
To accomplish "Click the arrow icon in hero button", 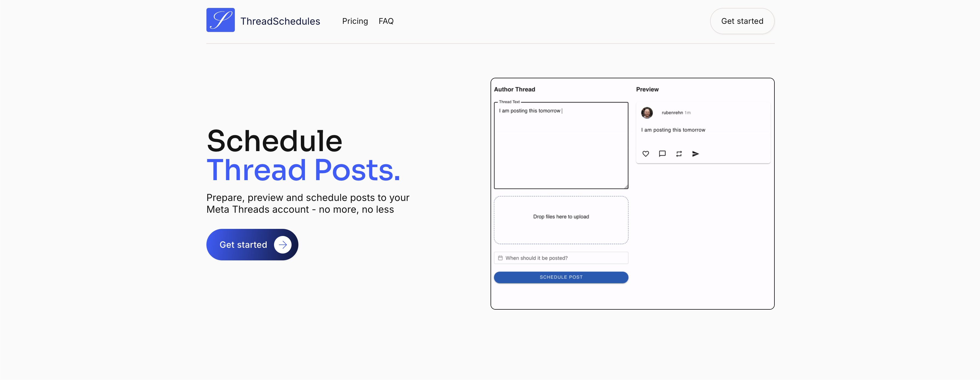I will [x=283, y=244].
